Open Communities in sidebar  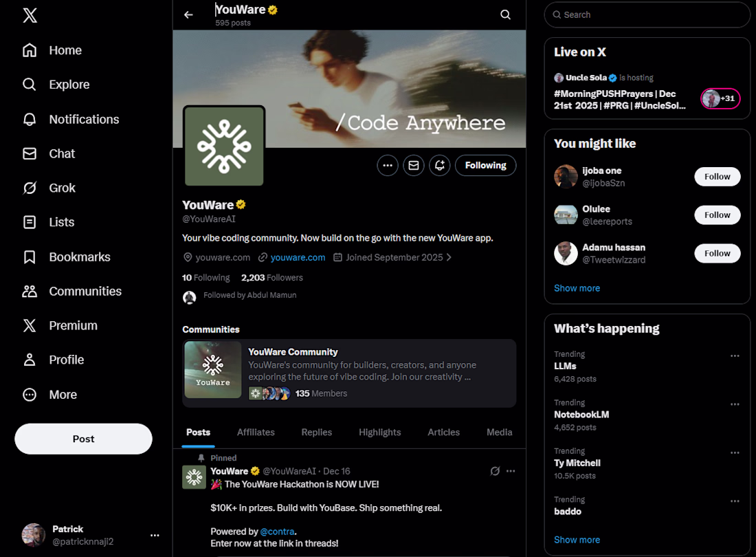[x=72, y=291]
